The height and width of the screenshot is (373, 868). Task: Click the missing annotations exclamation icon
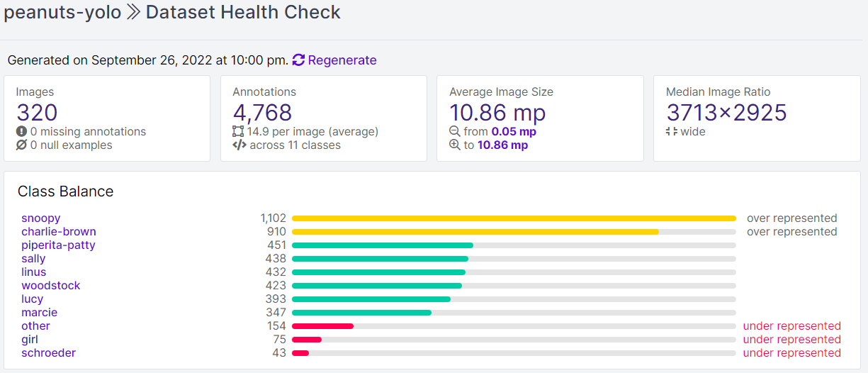click(21, 131)
